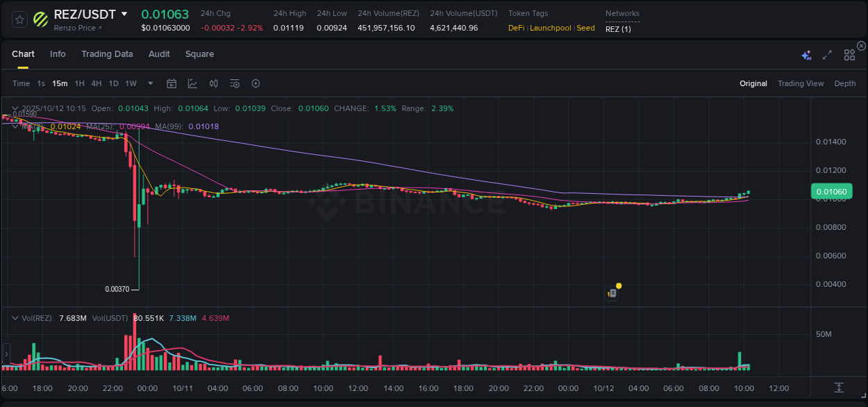Collapse the OHLC info row chevron
The height and width of the screenshot is (407, 868).
15,108
